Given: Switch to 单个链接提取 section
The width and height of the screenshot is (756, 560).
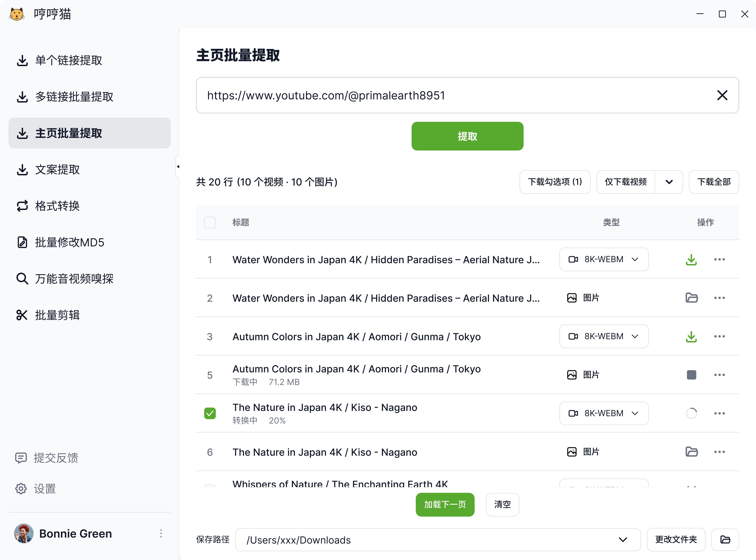Looking at the screenshot, I should click(68, 60).
